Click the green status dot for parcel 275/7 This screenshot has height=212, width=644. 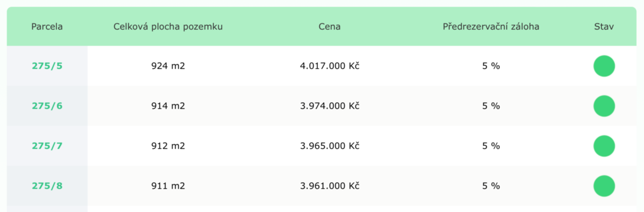604,146
